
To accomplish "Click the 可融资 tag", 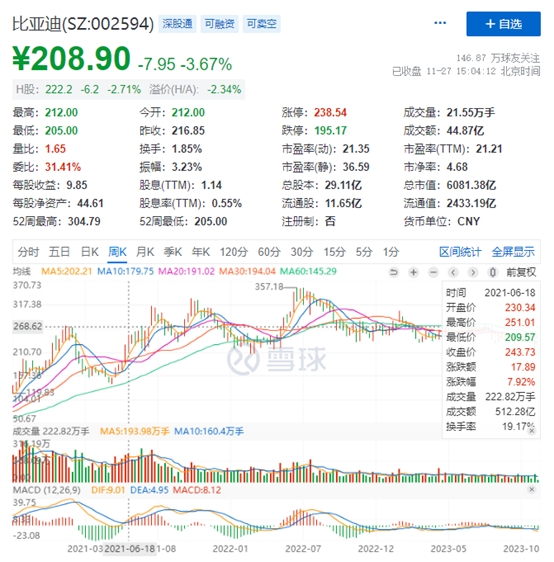I will [x=219, y=24].
